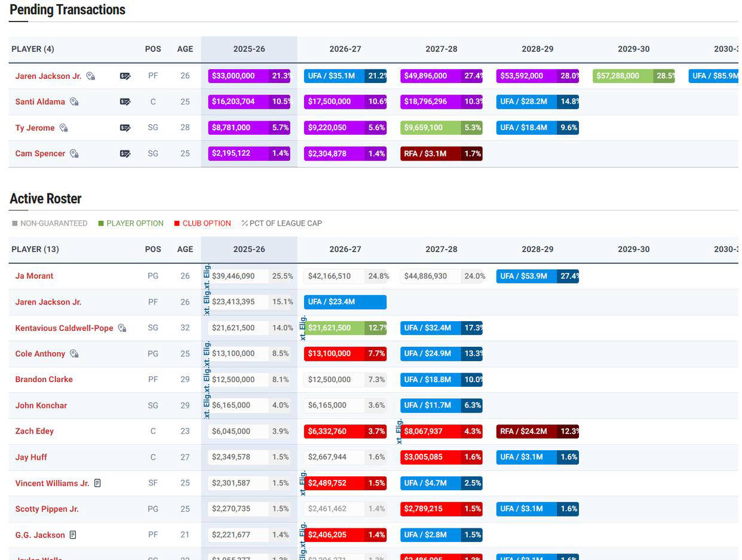Click the tag icon beside pending Jaren Jackson Jr.
The image size is (742, 560).
pos(91,76)
